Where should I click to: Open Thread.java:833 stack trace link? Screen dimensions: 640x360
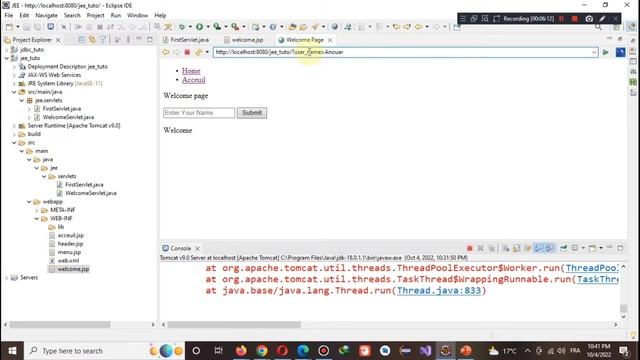439,291
